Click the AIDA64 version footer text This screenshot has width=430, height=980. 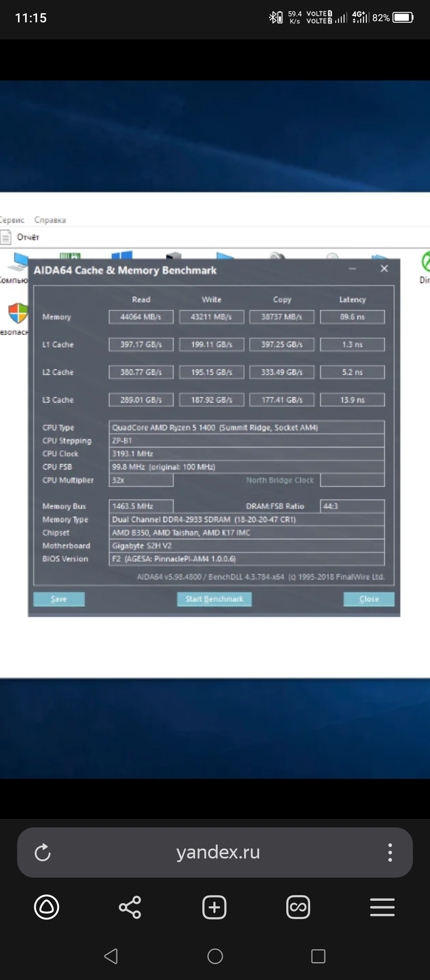point(261,577)
